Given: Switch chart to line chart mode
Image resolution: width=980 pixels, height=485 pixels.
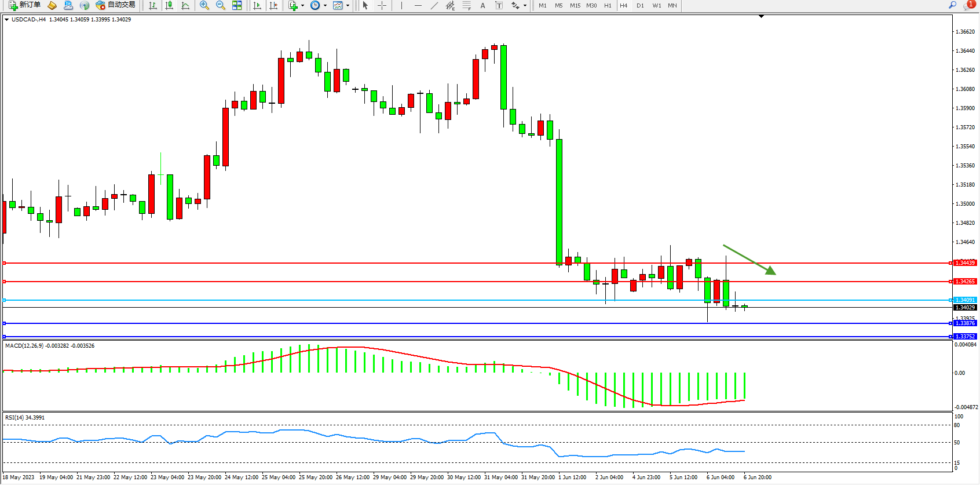Looking at the screenshot, I should [185, 5].
